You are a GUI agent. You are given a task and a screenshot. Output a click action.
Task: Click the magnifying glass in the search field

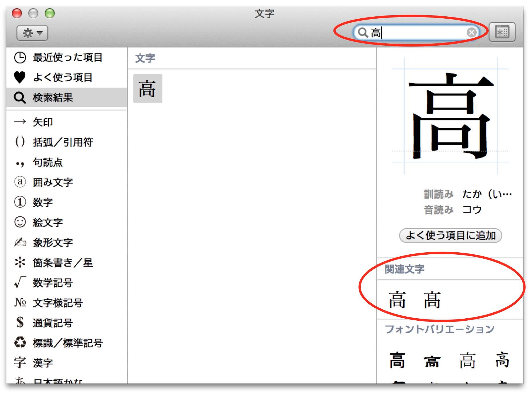363,32
